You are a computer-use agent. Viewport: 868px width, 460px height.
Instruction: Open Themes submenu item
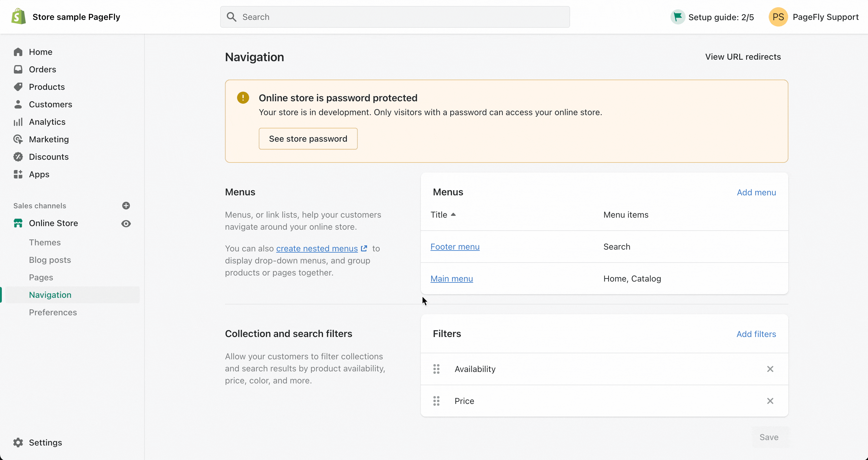click(x=45, y=242)
